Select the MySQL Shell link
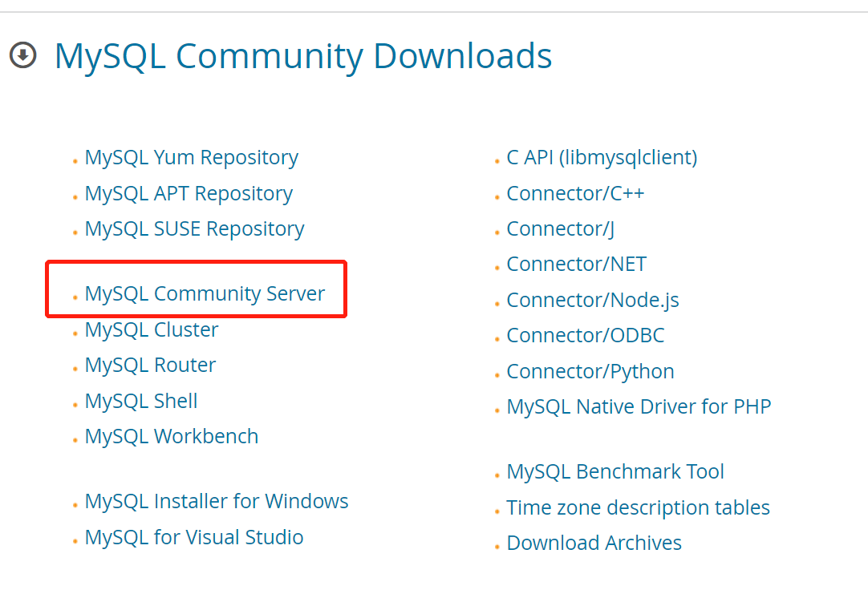The height and width of the screenshot is (598, 868). pyautogui.click(x=141, y=401)
